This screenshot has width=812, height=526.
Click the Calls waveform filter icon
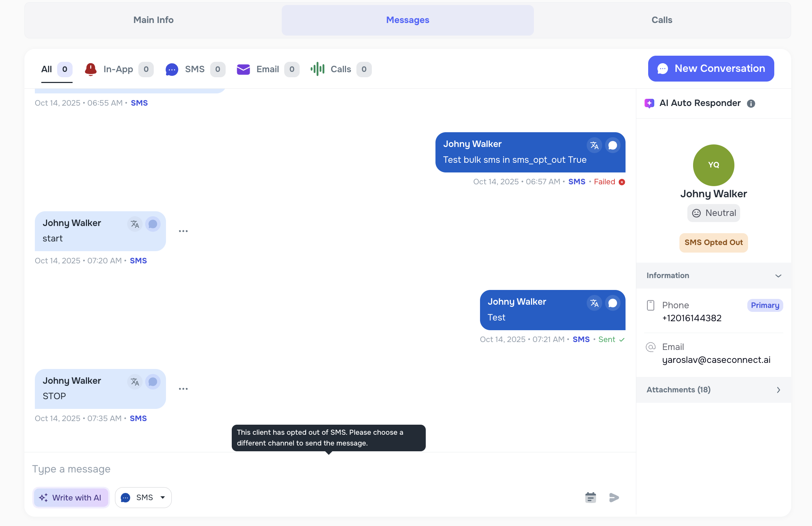(x=317, y=69)
